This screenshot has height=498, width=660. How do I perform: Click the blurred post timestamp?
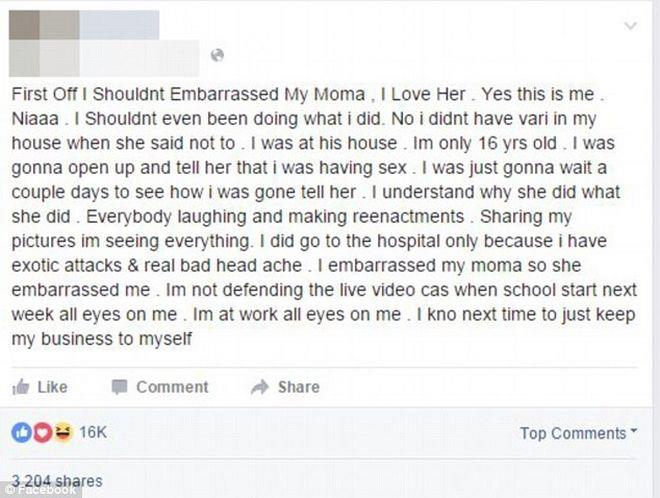click(139, 58)
